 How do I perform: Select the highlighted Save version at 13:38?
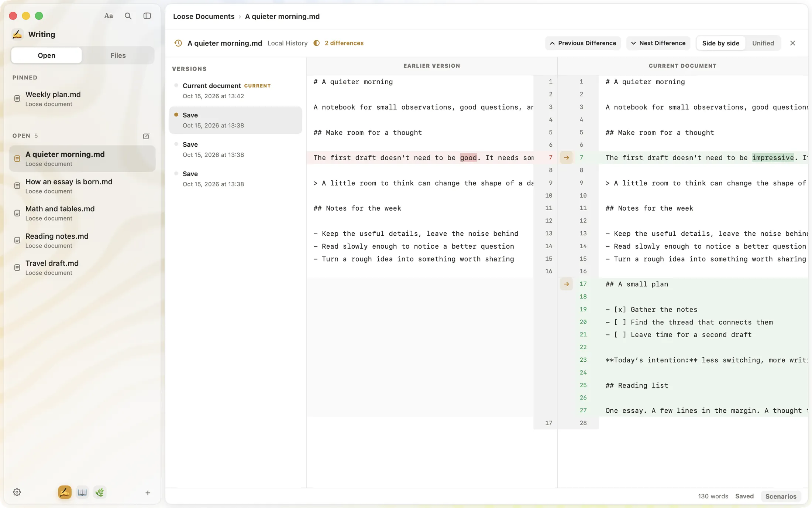235,120
